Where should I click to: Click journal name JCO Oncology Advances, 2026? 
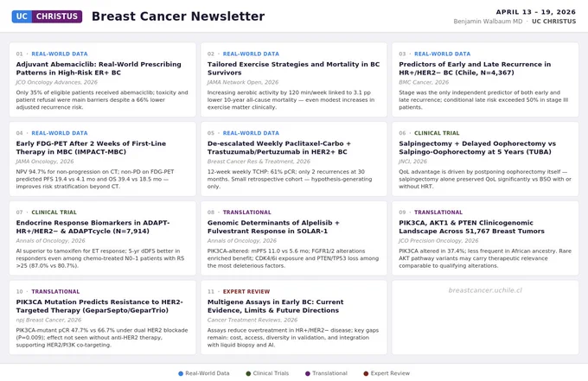[x=56, y=82]
